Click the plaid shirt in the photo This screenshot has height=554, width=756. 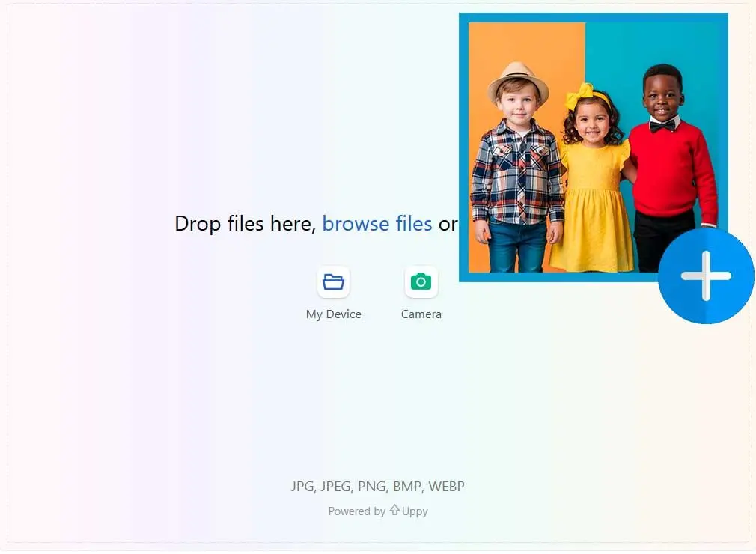[x=516, y=176]
